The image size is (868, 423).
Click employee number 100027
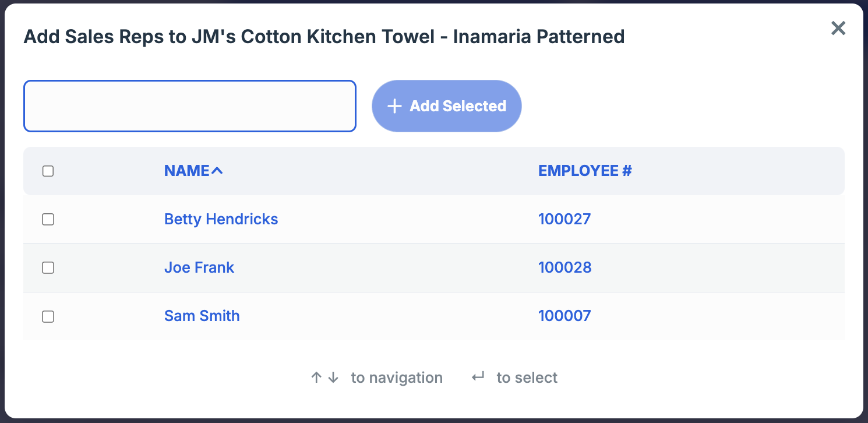click(x=564, y=219)
